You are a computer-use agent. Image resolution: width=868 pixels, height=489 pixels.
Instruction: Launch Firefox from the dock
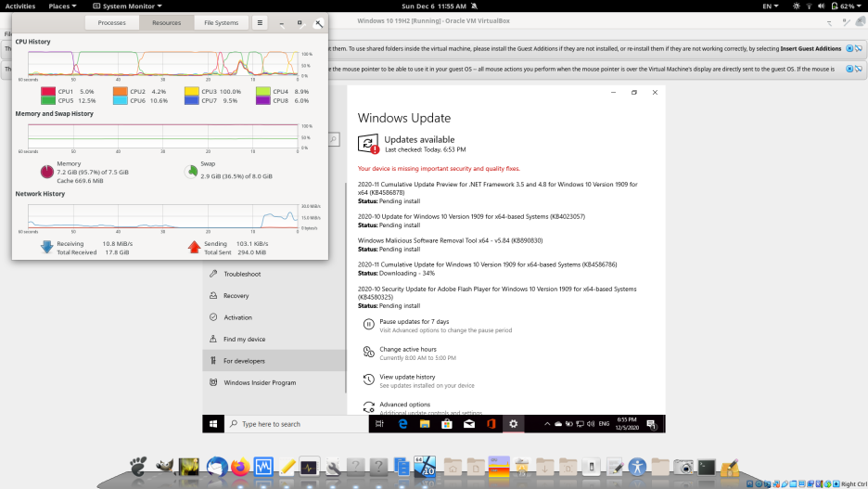pyautogui.click(x=240, y=467)
